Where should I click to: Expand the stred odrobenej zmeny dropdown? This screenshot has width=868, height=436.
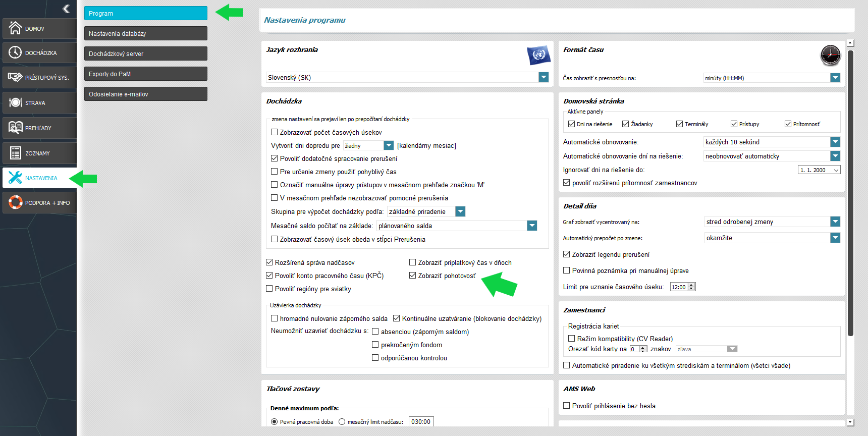(835, 222)
